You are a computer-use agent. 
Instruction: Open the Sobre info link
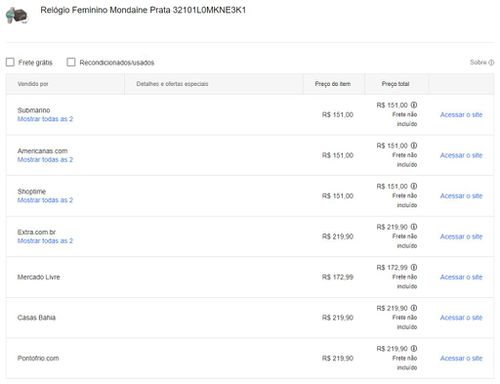pyautogui.click(x=482, y=62)
